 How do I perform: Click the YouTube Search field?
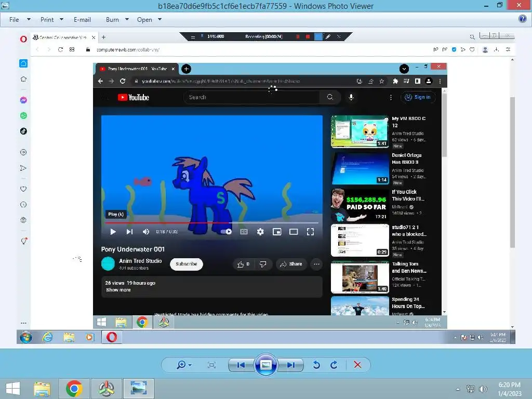251,97
